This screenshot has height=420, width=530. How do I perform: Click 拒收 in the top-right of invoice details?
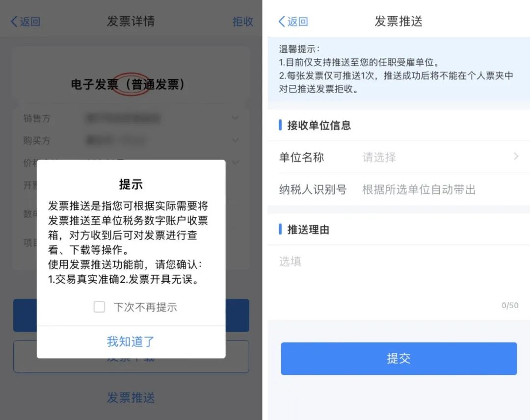tap(243, 22)
